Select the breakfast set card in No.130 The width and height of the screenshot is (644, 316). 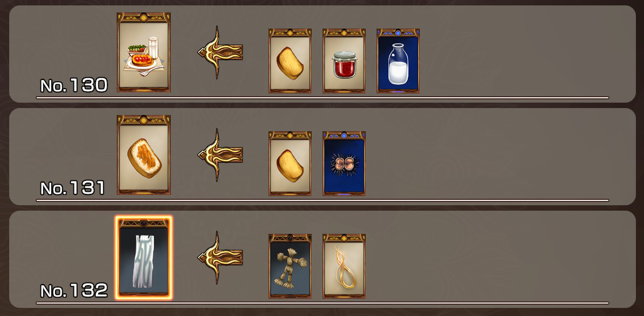tap(144, 52)
